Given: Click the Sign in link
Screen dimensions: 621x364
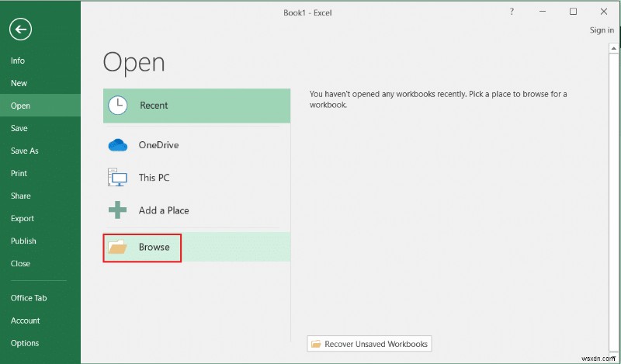Looking at the screenshot, I should pos(602,30).
